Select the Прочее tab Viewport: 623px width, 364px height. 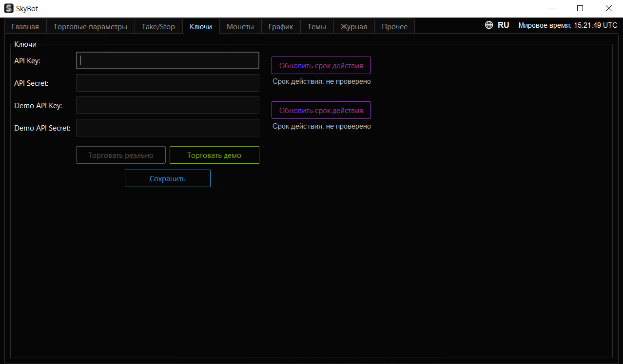click(x=395, y=26)
